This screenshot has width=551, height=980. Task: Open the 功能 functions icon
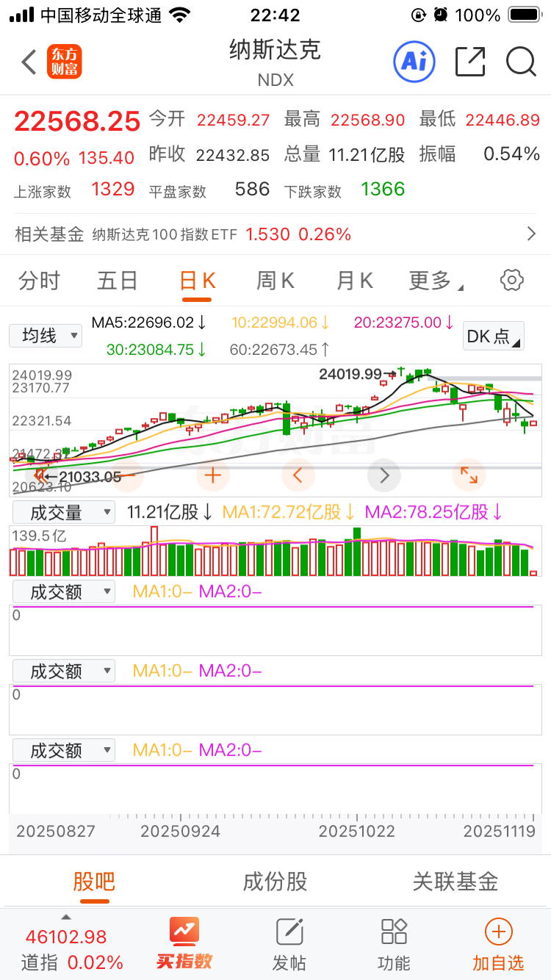coord(394,943)
